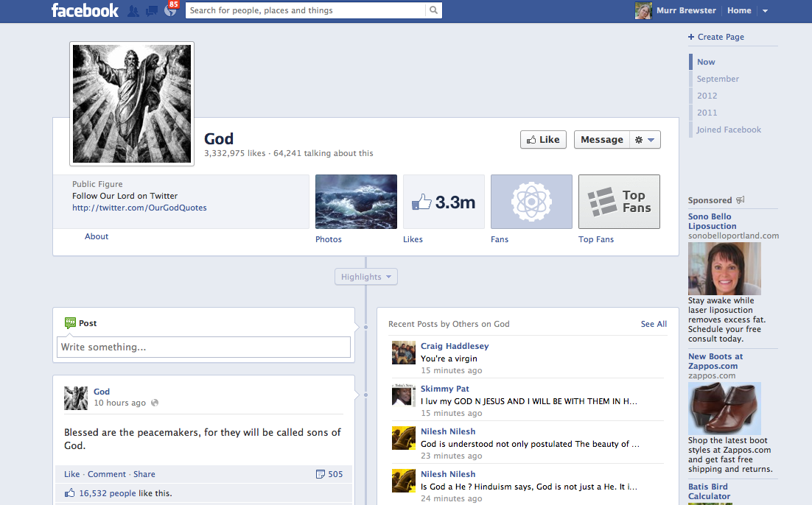Click thumbs-up icon next to 16,532 people
This screenshot has height=505, width=812.
[69, 492]
